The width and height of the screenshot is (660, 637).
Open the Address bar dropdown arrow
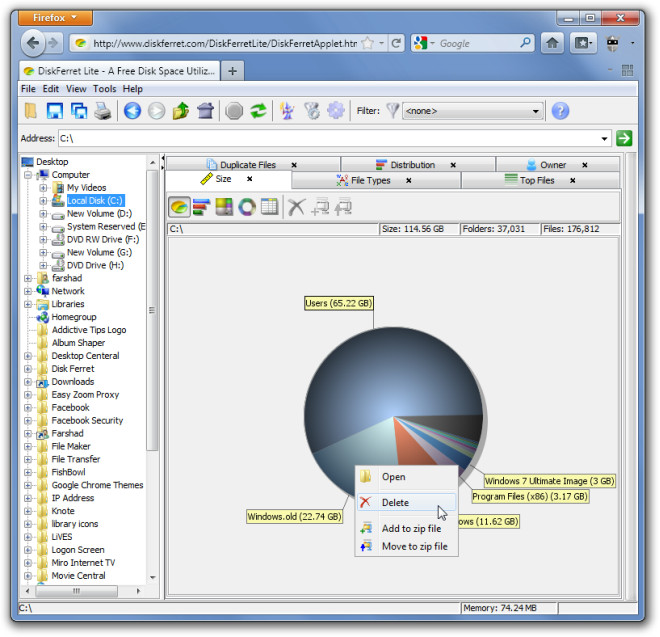coord(605,139)
